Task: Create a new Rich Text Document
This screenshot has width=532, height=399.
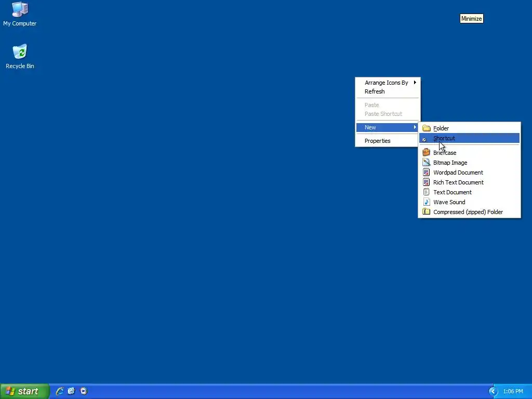Action: [469, 182]
